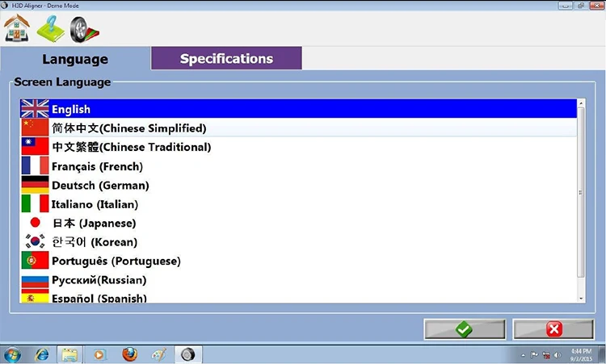Open the Home icon in toolbar
Screen dimensions: 606x364
pos(17,27)
